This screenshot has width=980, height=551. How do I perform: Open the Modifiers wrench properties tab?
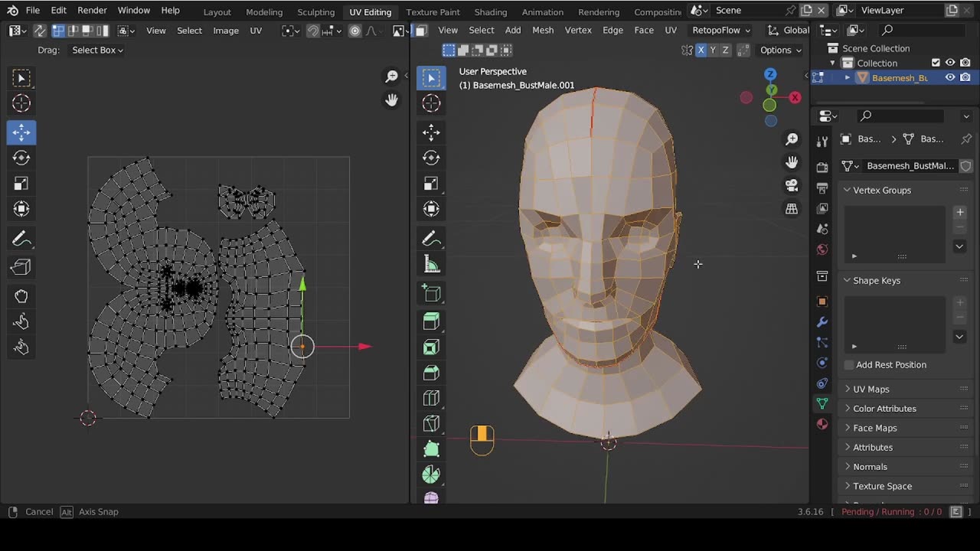(x=822, y=322)
